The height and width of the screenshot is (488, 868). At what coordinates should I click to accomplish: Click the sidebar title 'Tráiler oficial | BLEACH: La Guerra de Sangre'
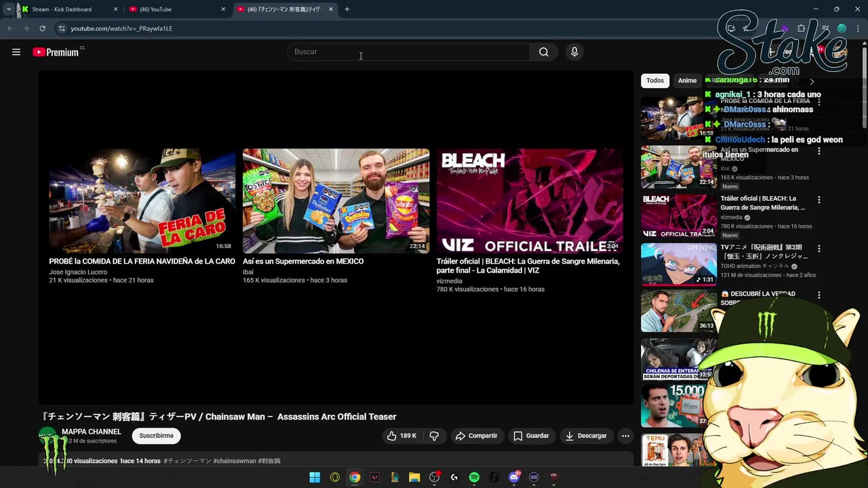[763, 203]
